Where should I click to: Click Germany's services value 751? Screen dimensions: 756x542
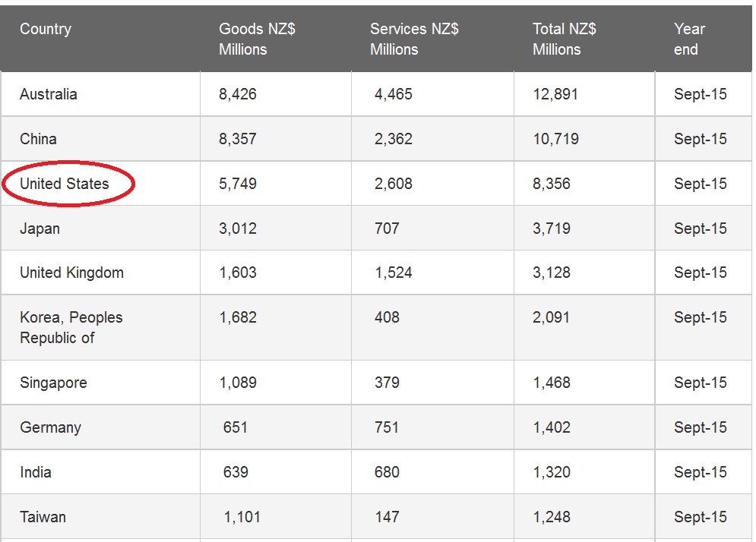pyautogui.click(x=387, y=427)
